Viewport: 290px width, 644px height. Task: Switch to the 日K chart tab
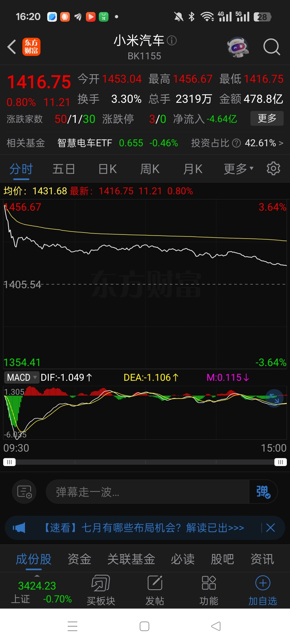coord(107,169)
